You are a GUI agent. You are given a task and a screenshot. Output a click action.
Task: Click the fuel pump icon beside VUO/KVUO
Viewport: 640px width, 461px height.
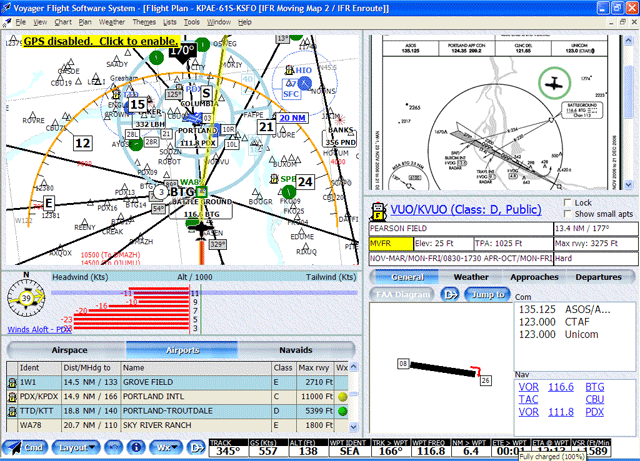[x=378, y=211]
